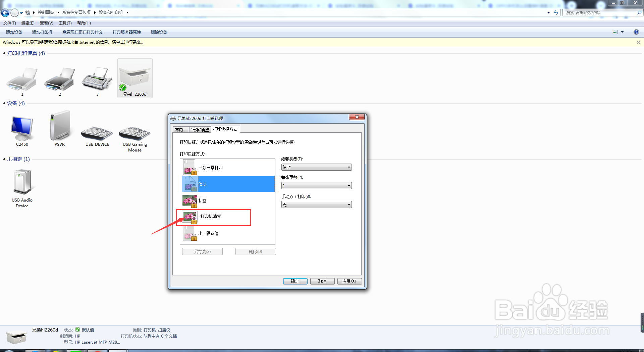This screenshot has width=644, height=352.
Task: Click 添加打印机 toolbar command
Action: (42, 32)
